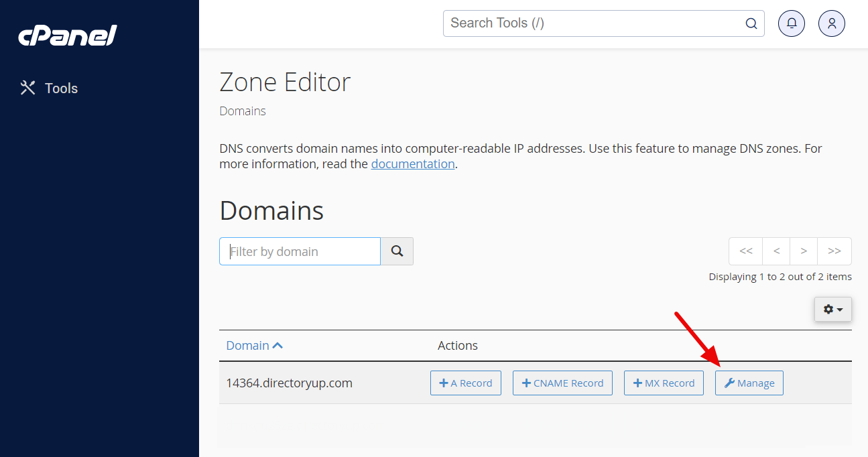Open Tools in the sidebar

(x=49, y=88)
